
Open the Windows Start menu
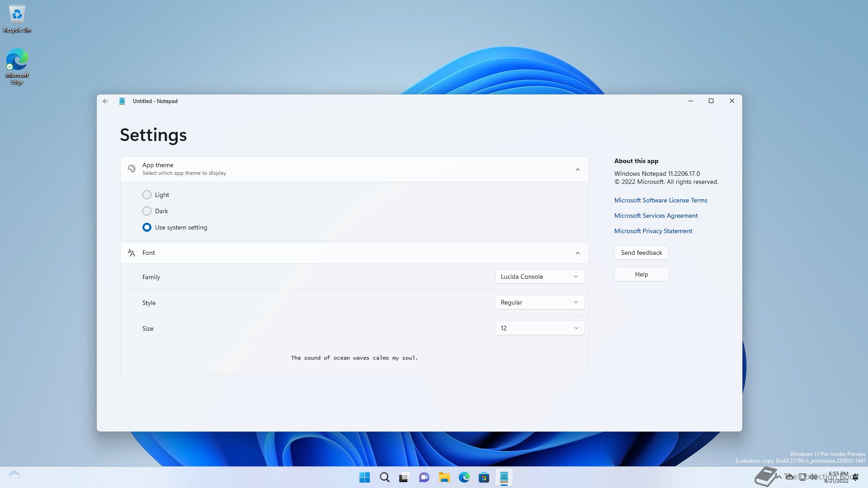click(364, 478)
